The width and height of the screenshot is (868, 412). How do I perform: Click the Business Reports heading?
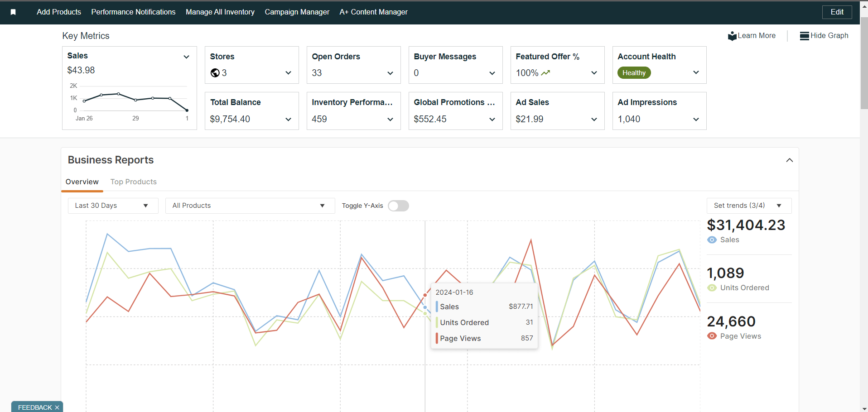coord(111,160)
